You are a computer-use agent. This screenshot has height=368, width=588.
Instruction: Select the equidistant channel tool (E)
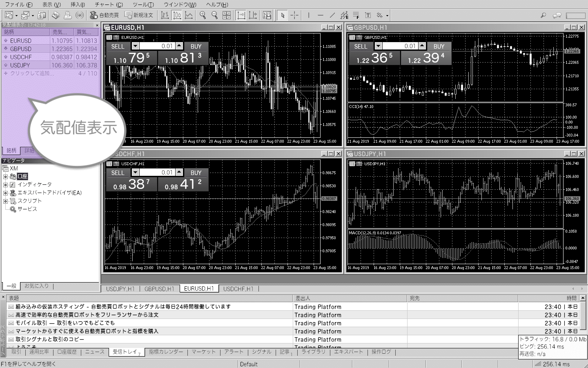pyautogui.click(x=344, y=15)
